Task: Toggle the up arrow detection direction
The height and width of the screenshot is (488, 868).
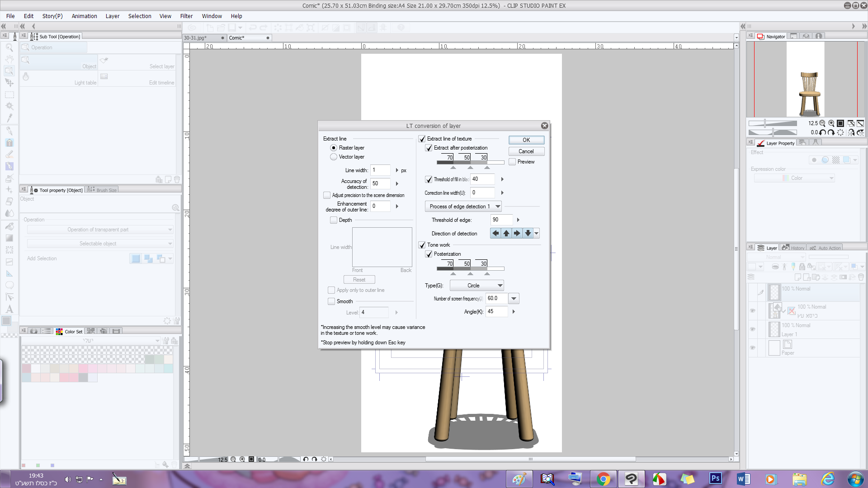Action: 506,233
